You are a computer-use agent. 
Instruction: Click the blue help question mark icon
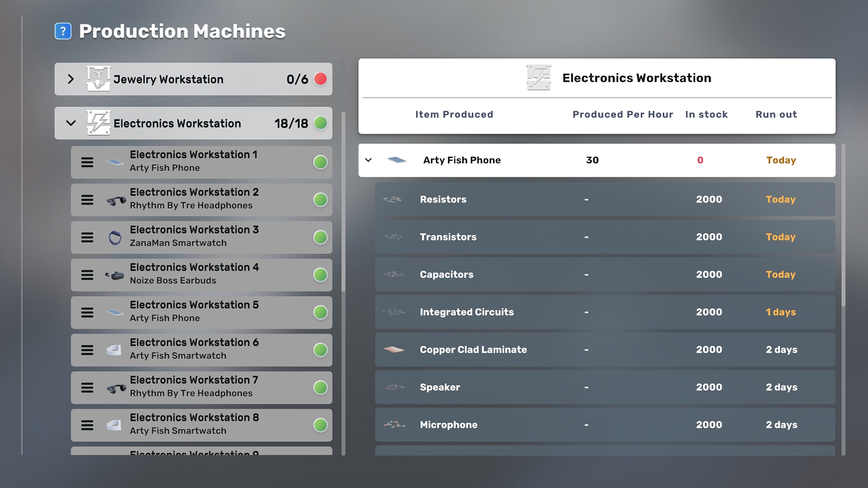(63, 31)
